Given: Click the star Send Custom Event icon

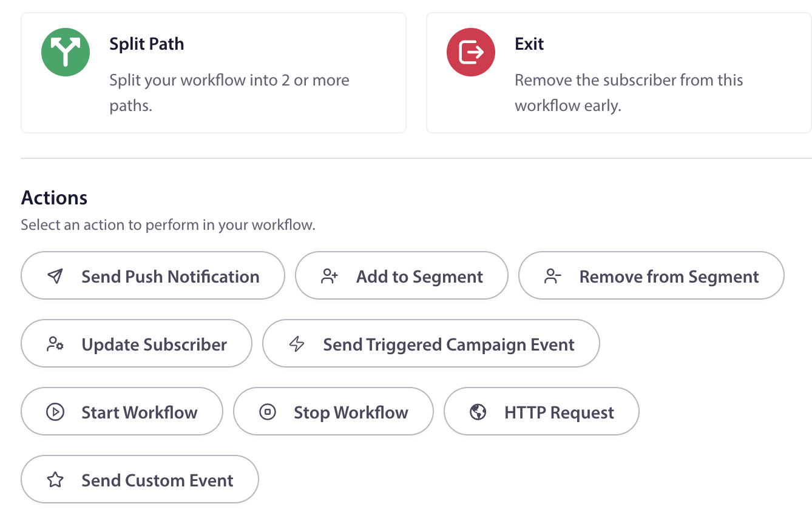Looking at the screenshot, I should 55,480.
